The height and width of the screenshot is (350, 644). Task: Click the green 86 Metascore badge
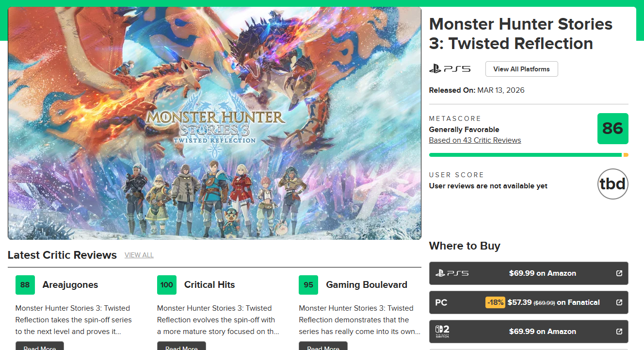coord(612,129)
